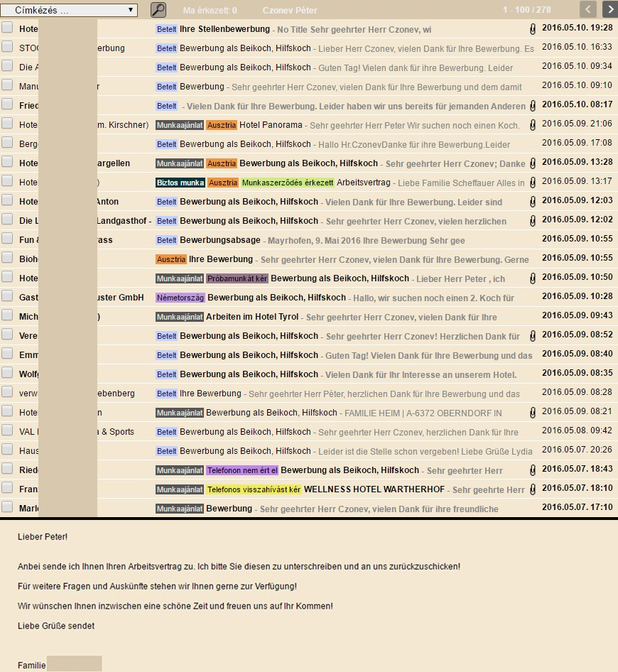618x672 pixels.
Task: Click the paperclip on the 2016.05.09. 12:02 email
Action: (x=532, y=221)
